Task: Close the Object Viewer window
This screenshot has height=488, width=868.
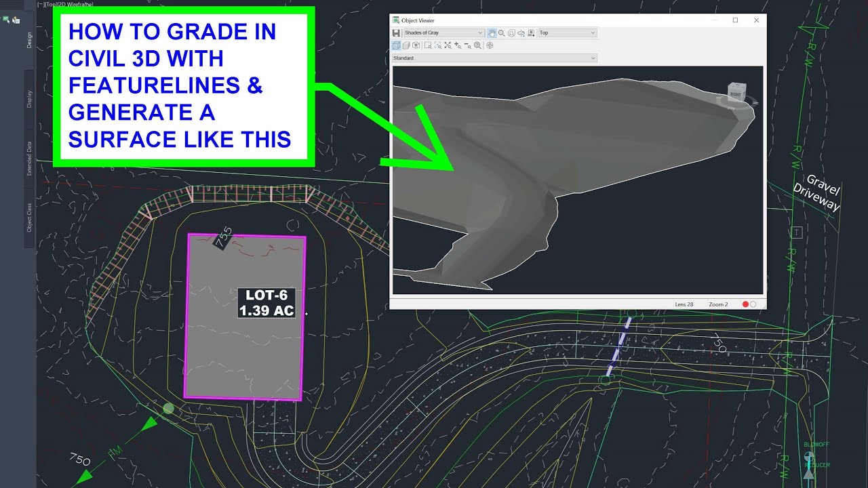Action: coord(757,20)
